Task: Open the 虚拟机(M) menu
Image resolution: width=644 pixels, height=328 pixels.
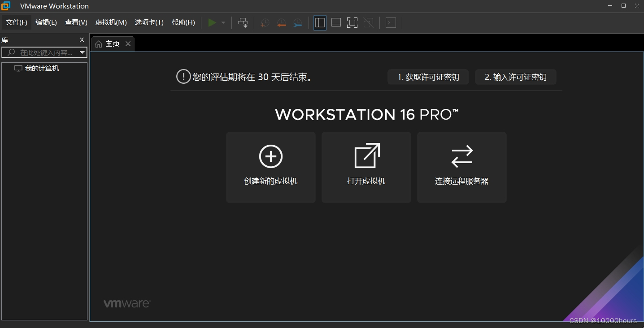Action: [x=111, y=22]
